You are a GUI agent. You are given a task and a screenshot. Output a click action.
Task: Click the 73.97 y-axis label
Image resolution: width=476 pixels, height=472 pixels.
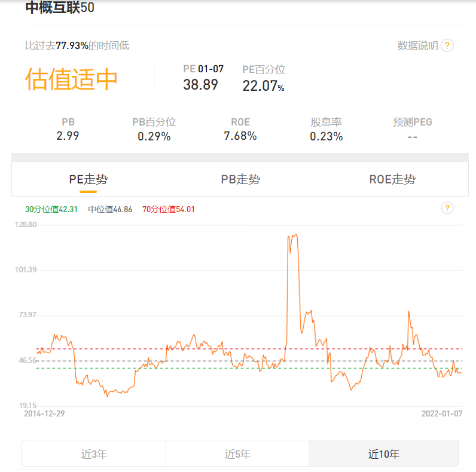(28, 315)
